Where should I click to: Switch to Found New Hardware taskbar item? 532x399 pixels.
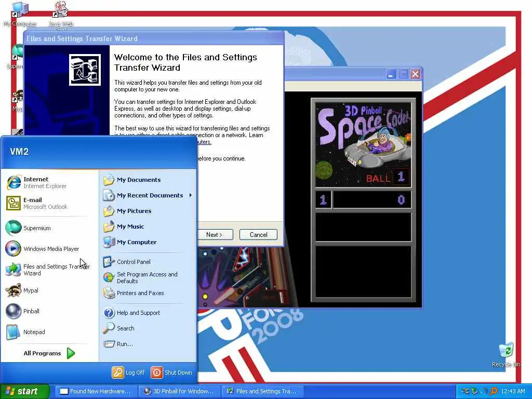click(96, 391)
